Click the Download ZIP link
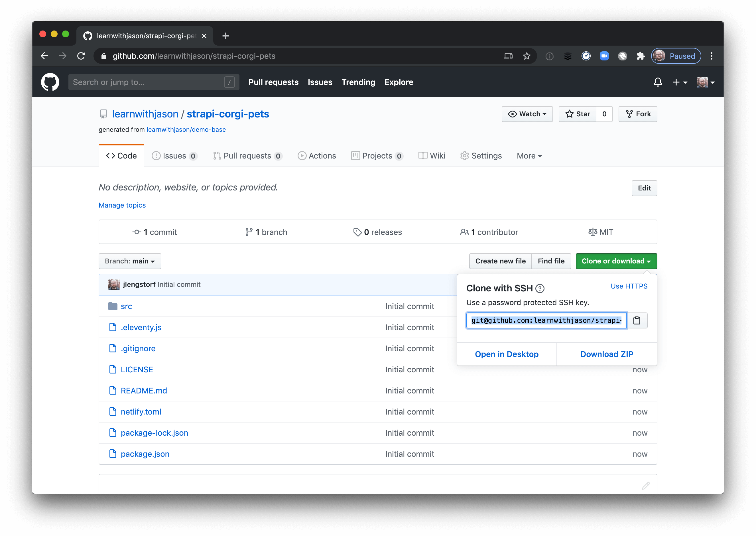 607,354
